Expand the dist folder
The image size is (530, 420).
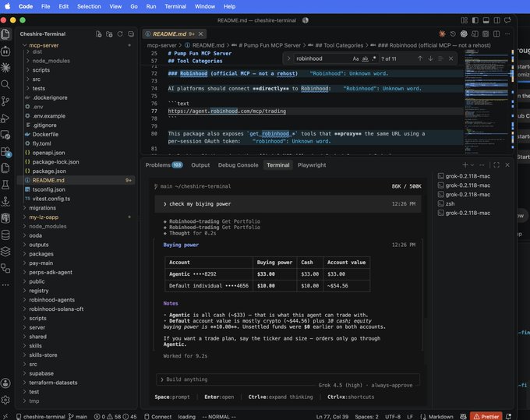28,51
